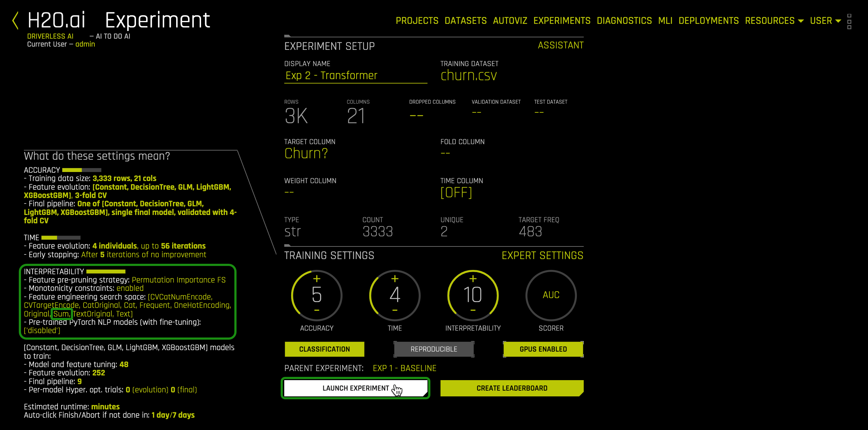This screenshot has height=430, width=868.
Task: Click the rows value 3K
Action: tap(296, 116)
